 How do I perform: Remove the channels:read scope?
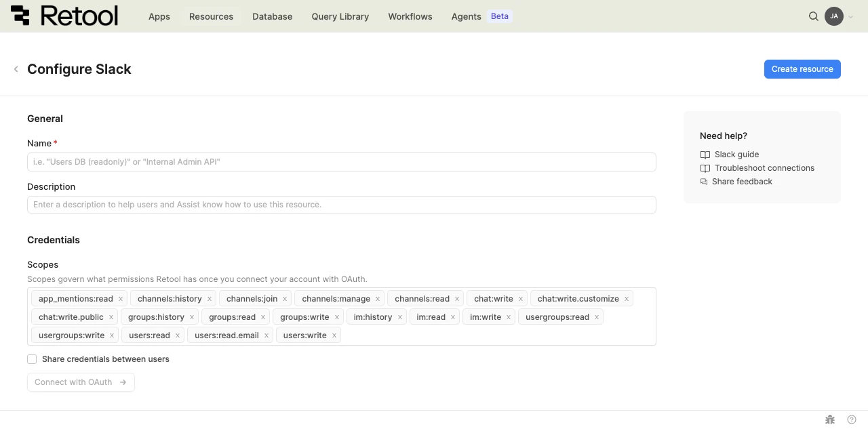pyautogui.click(x=457, y=299)
